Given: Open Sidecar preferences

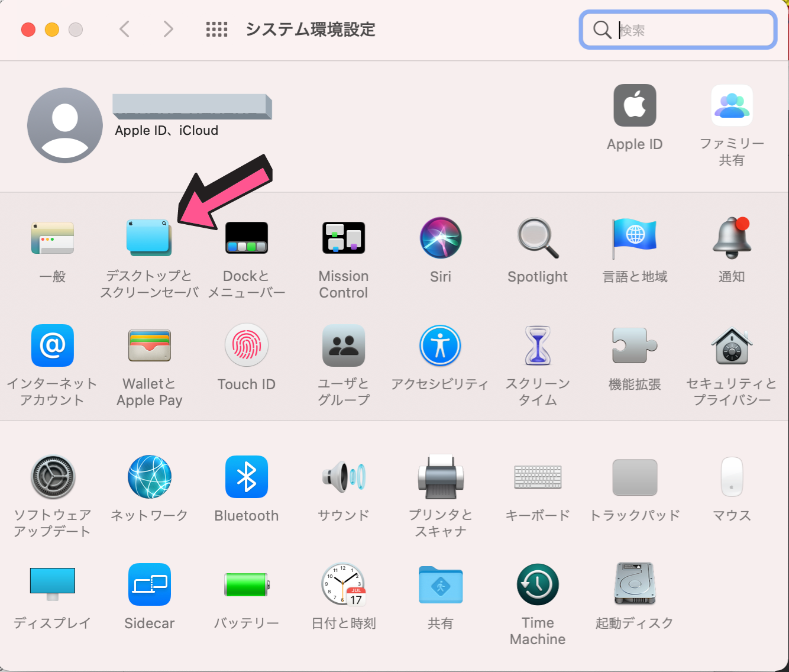Looking at the screenshot, I should (x=150, y=584).
